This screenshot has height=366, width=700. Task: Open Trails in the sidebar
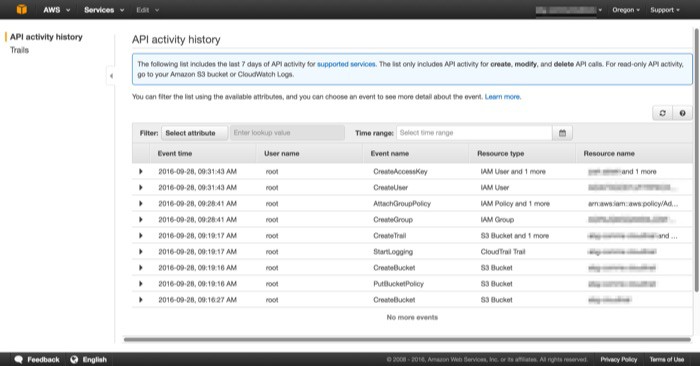19,50
